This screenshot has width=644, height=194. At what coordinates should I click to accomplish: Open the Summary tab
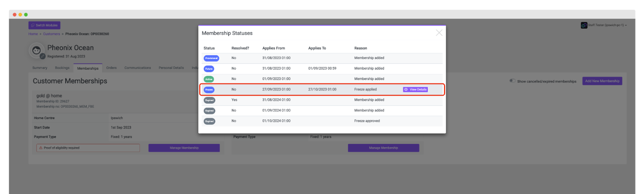coord(40,68)
